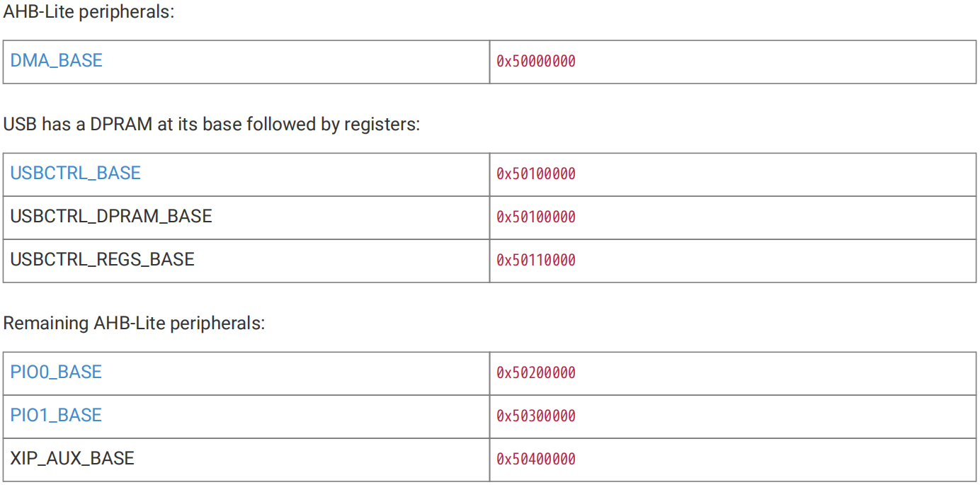
Task: Click the word 'Remaining' in third heading
Action: [47, 324]
